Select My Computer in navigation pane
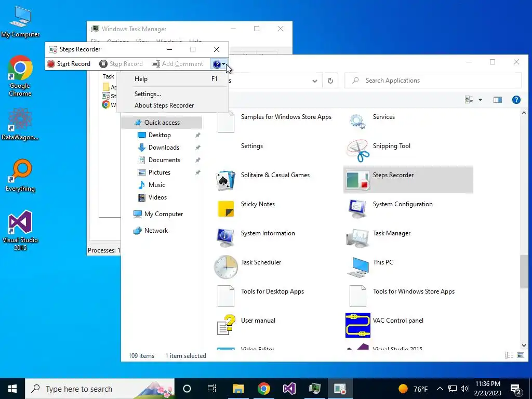This screenshot has width=532, height=399. click(163, 214)
